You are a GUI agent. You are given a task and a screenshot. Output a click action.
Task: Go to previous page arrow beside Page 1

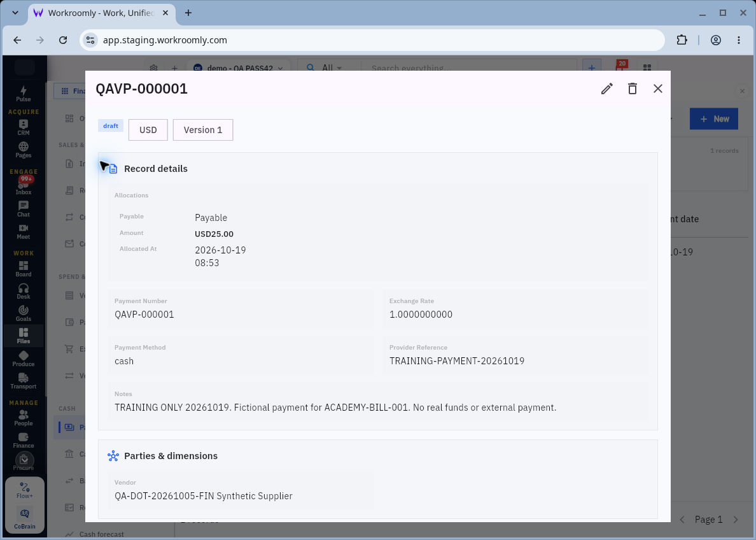[x=682, y=519]
